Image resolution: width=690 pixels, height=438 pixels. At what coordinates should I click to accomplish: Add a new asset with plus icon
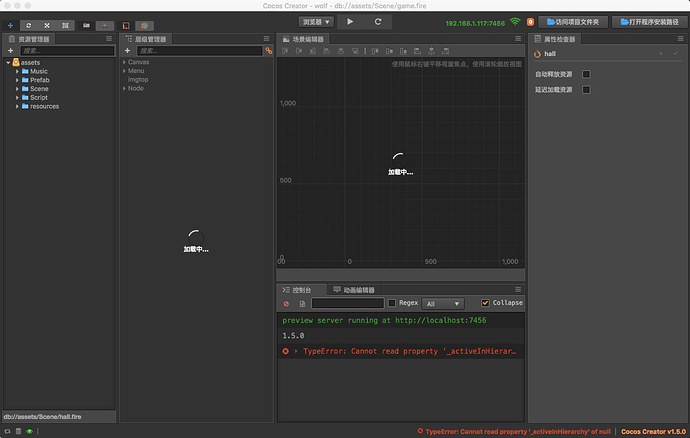[11, 51]
